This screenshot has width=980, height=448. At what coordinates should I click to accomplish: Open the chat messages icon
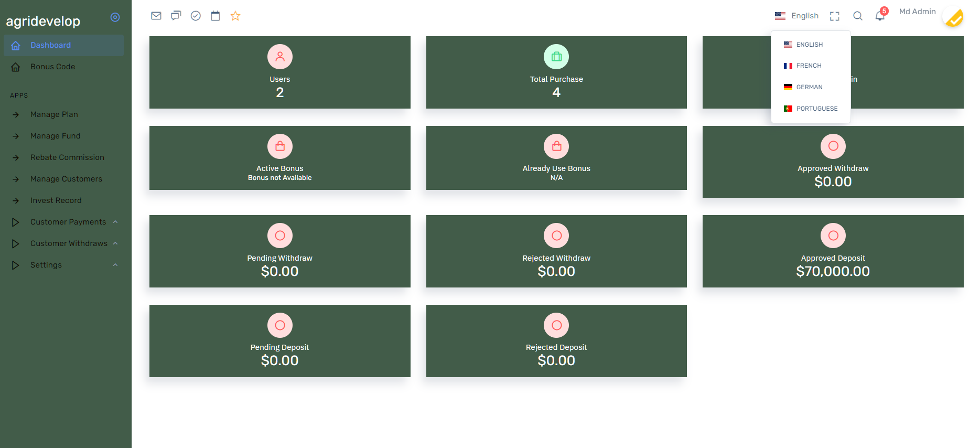tap(176, 16)
